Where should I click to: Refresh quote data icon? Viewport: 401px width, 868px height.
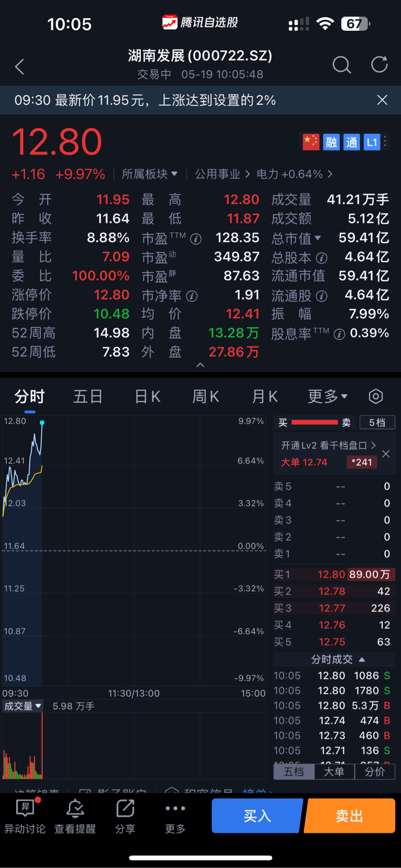[379, 65]
